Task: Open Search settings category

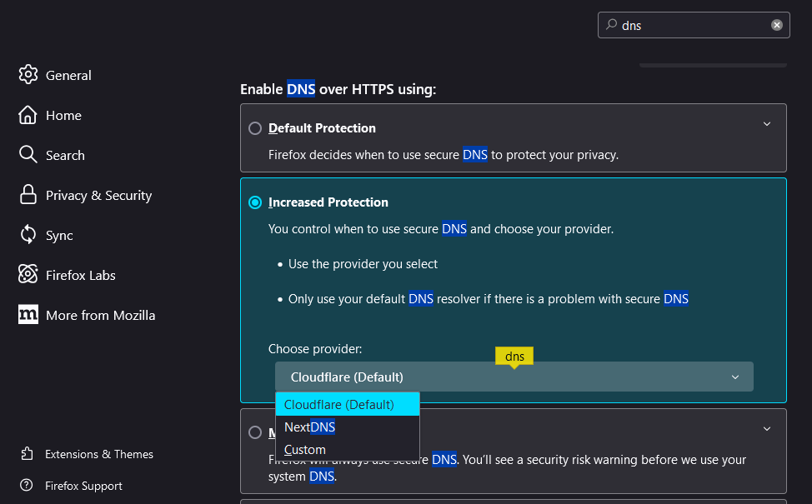Action: pos(65,155)
